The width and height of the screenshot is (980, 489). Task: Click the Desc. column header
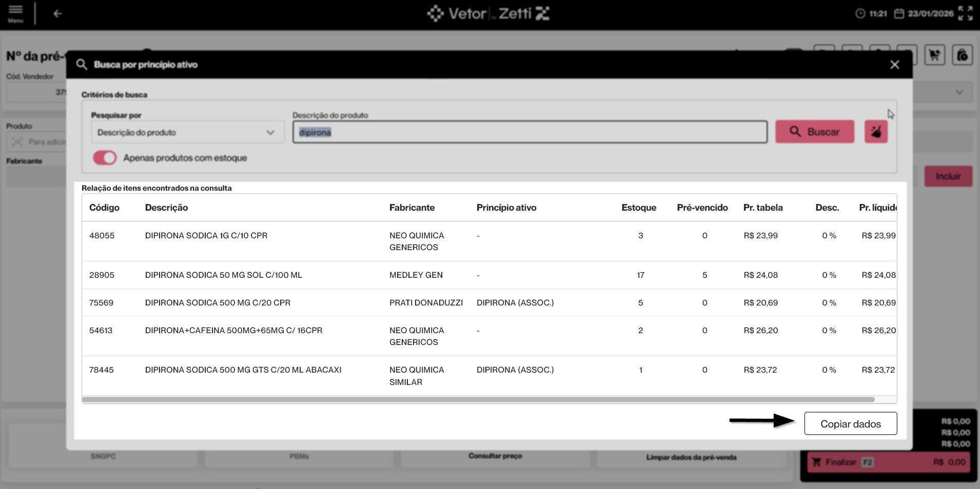pos(827,208)
